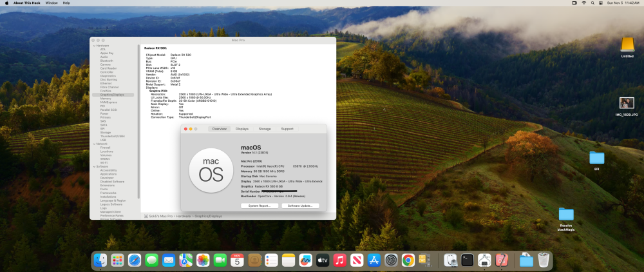Screen dimensions: 644x272
Task: Collapse the Hardware section in sidebar
Action: tap(94, 46)
